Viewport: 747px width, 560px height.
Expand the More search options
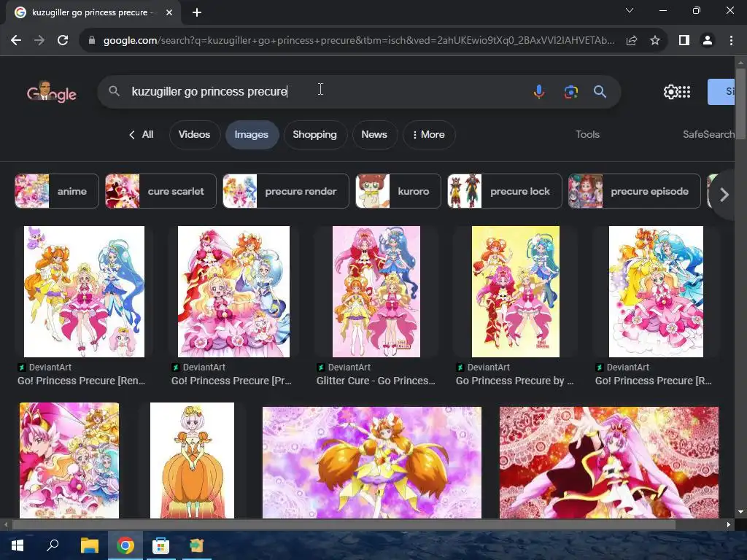click(429, 135)
